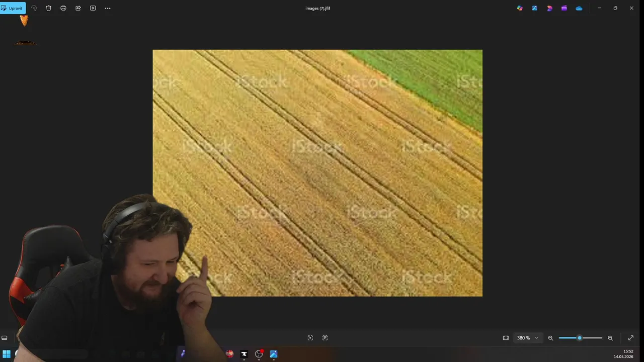Start slideshow using the play icon
Image resolution: width=644 pixels, height=362 pixels.
93,8
